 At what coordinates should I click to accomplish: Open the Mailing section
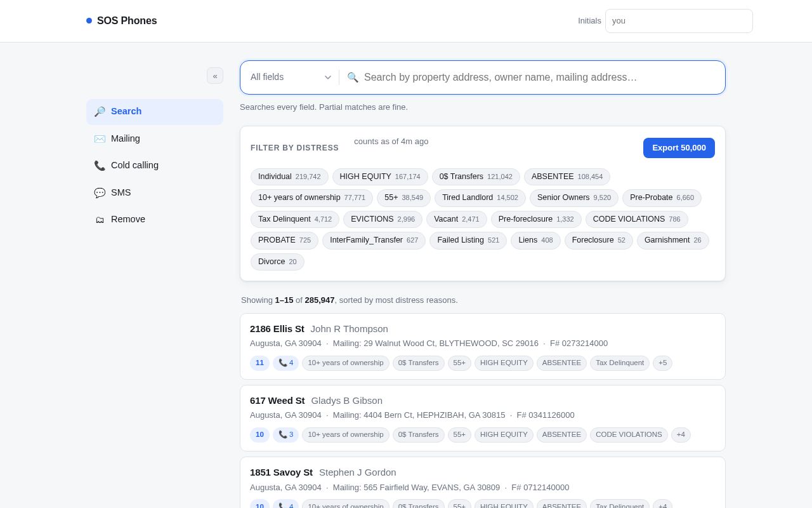point(155,138)
